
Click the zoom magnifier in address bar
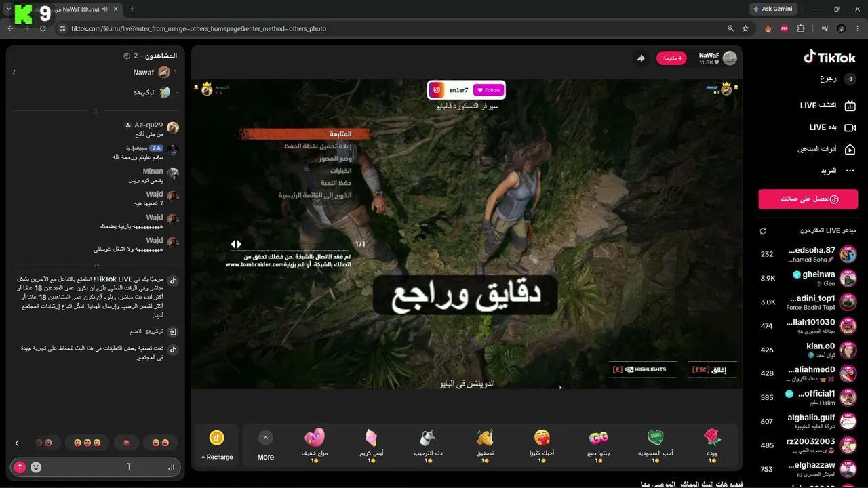tap(730, 28)
